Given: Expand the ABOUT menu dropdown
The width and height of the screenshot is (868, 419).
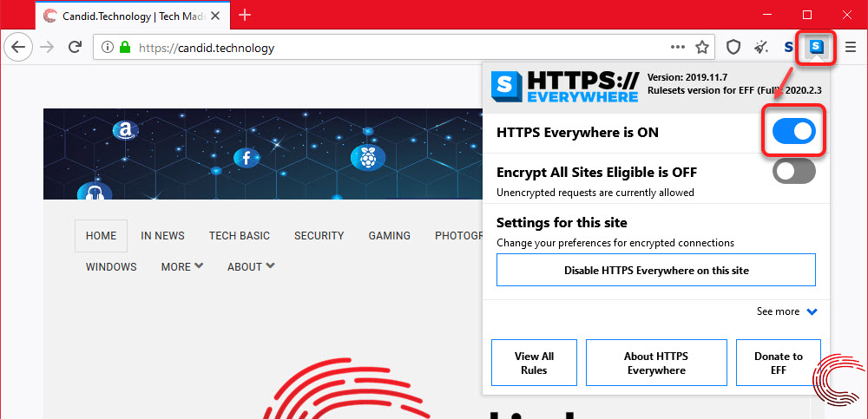Looking at the screenshot, I should pyautogui.click(x=251, y=267).
